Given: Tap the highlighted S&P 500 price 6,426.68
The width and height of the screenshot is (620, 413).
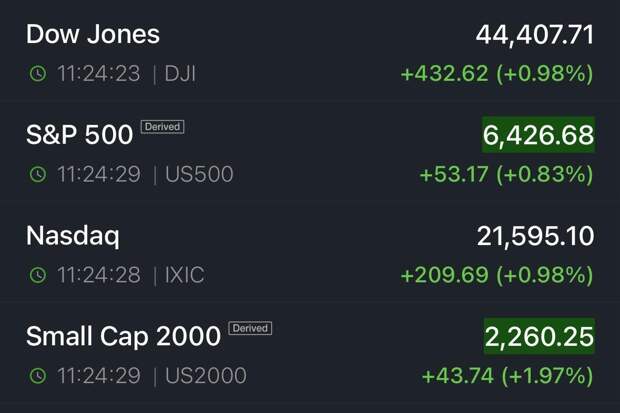Looking at the screenshot, I should (538, 135).
